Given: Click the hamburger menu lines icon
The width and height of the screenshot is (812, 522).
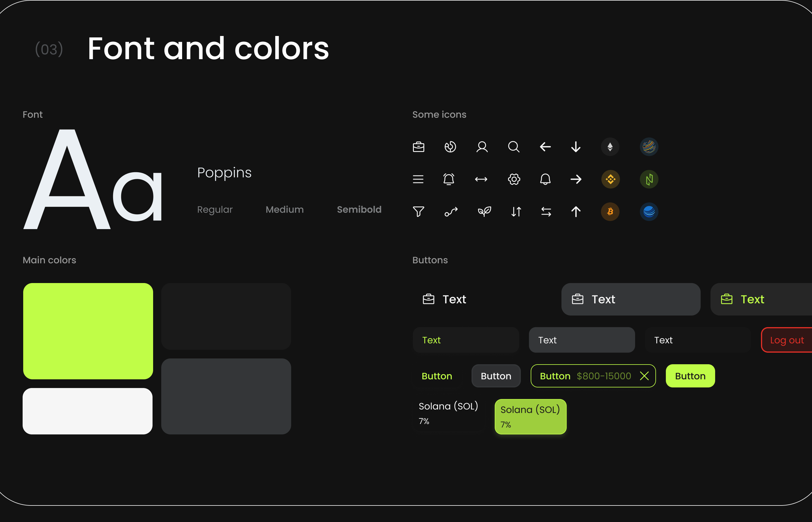Looking at the screenshot, I should point(418,179).
